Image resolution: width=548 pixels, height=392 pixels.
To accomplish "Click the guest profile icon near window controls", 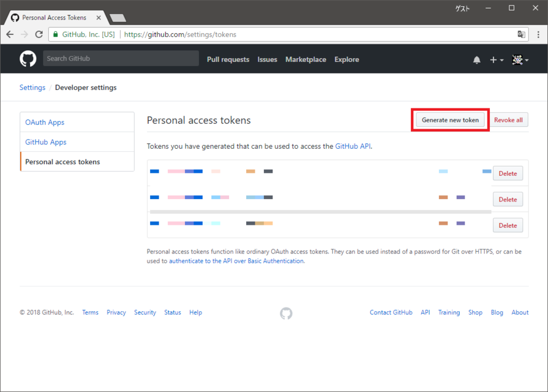I will tap(462, 8).
